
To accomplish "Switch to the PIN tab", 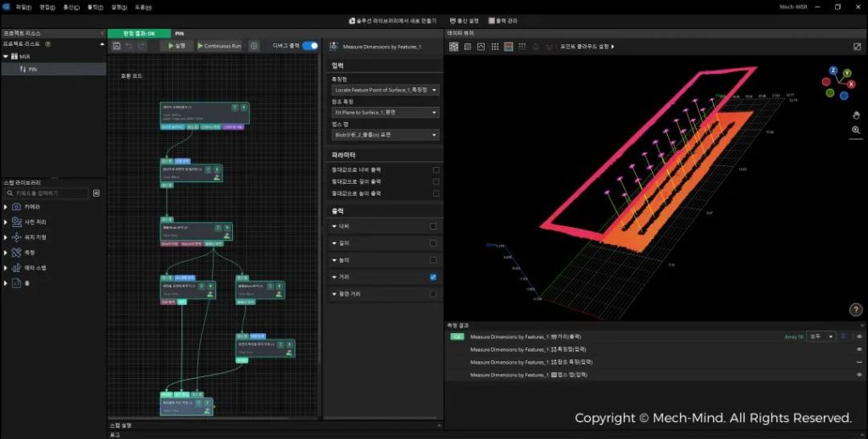I will [x=179, y=34].
